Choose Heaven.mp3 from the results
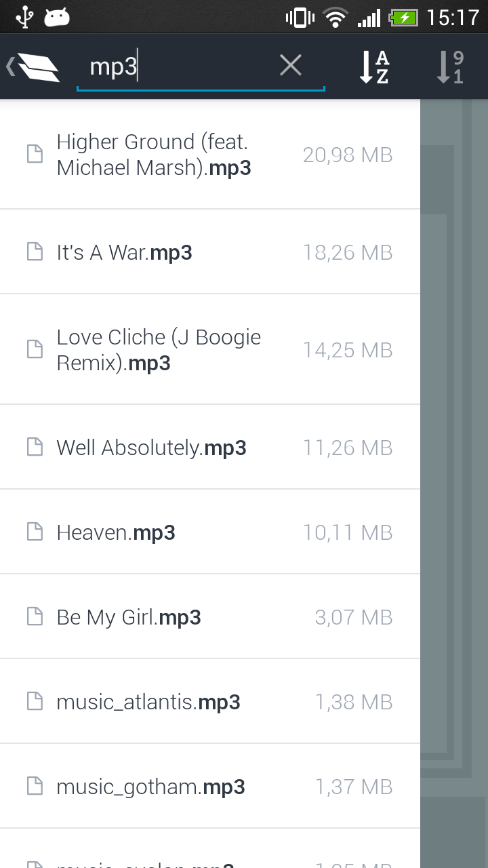Image resolution: width=488 pixels, height=868 pixels. (116, 532)
